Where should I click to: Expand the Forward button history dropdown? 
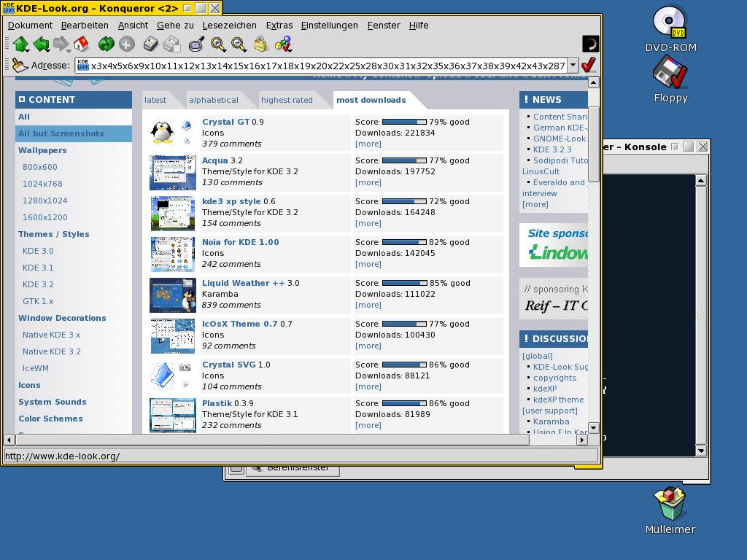69,50
